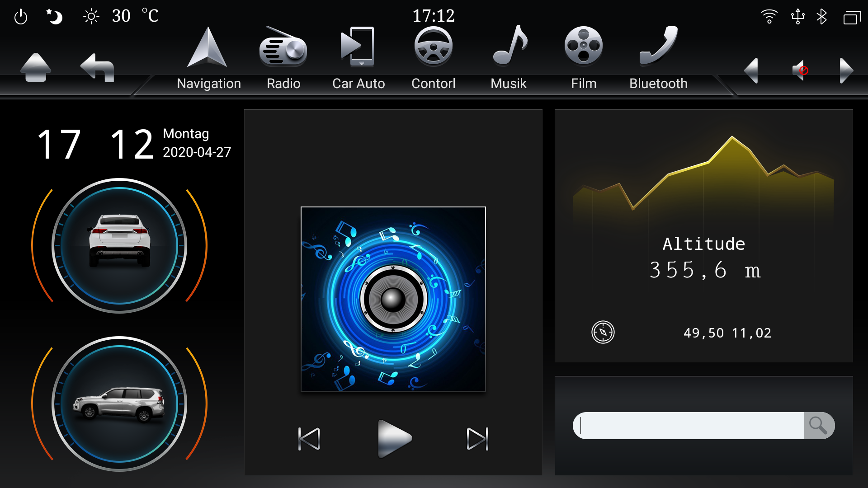Launch Car Auto phone link

point(359,59)
